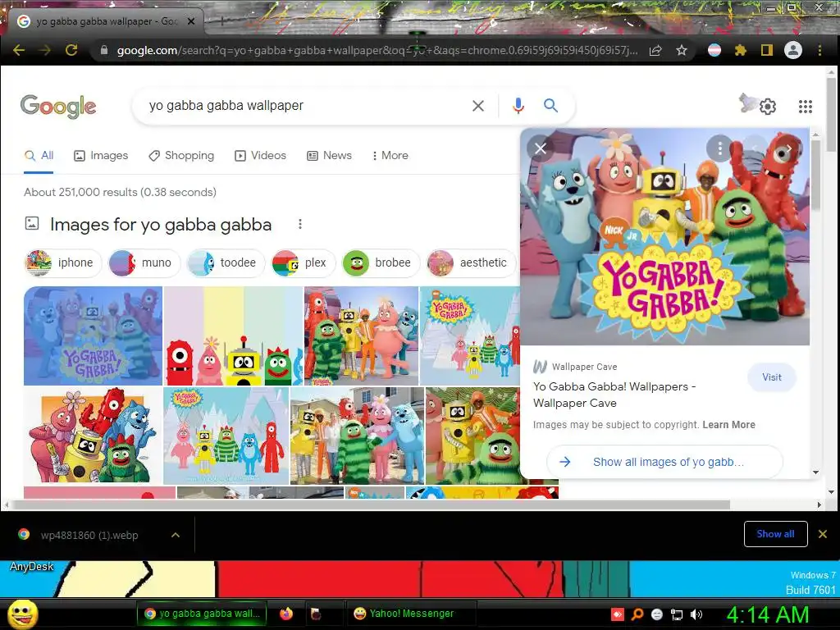Open the cartoon characters on orange thumbnail

(94, 436)
